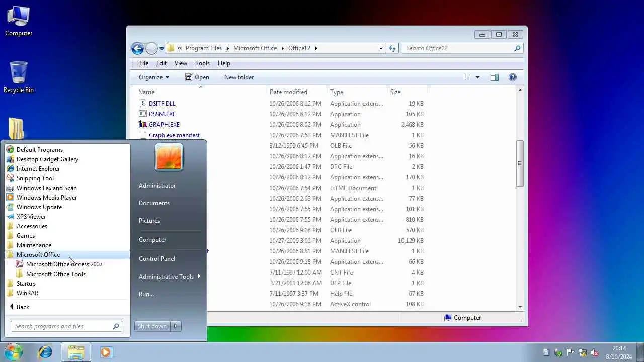Open the Shut down options arrow

tap(176, 326)
